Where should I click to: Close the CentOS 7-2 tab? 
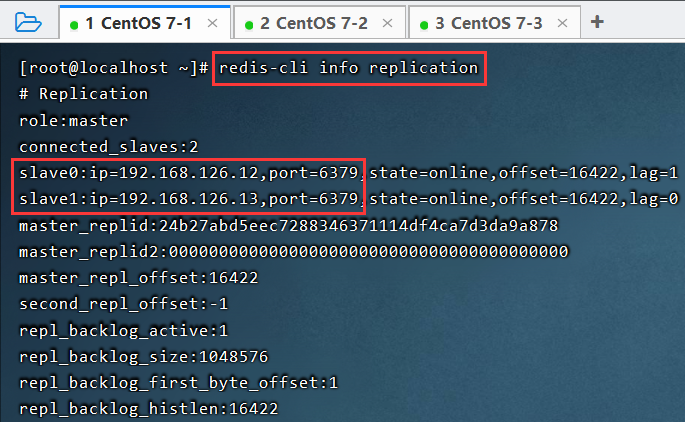(x=387, y=23)
